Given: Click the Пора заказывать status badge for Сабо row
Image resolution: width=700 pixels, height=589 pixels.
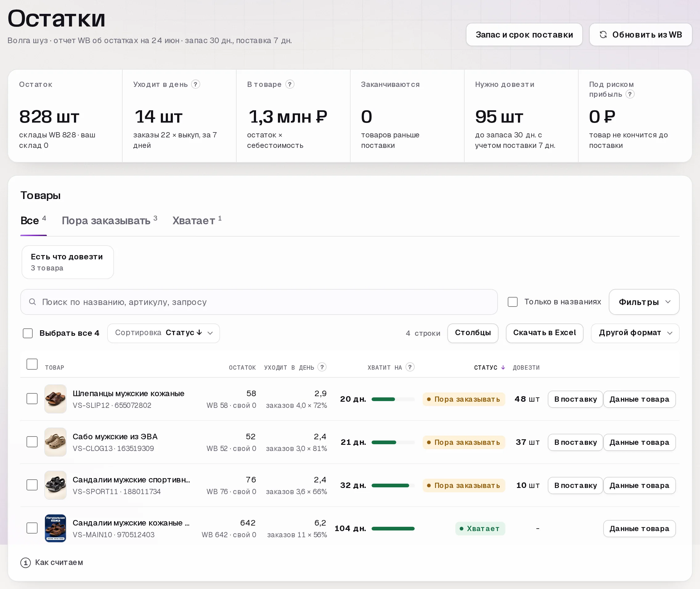Looking at the screenshot, I should point(464,442).
